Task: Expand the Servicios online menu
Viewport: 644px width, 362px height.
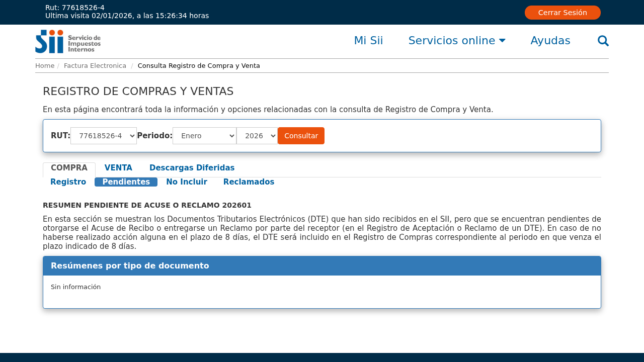Action: point(456,41)
